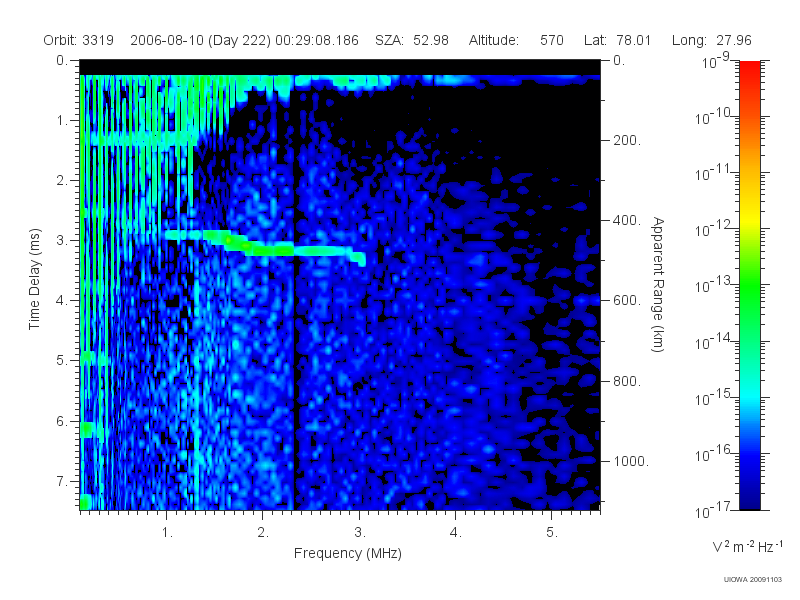Click the '3.' tick on frequency axis
The width and height of the screenshot is (800, 600).
360,533
